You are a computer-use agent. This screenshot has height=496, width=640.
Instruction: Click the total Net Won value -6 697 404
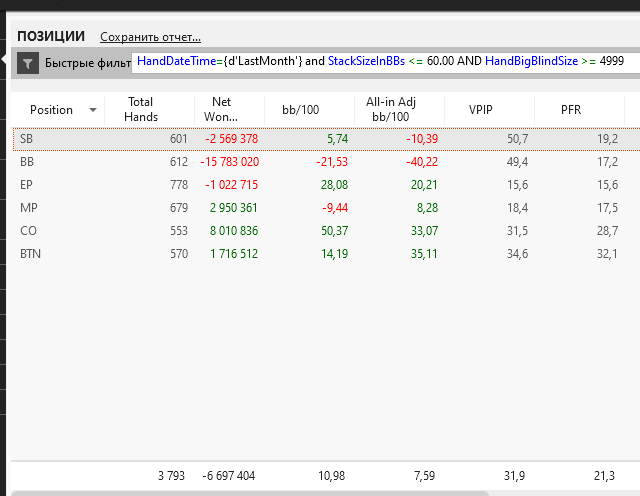(x=230, y=476)
